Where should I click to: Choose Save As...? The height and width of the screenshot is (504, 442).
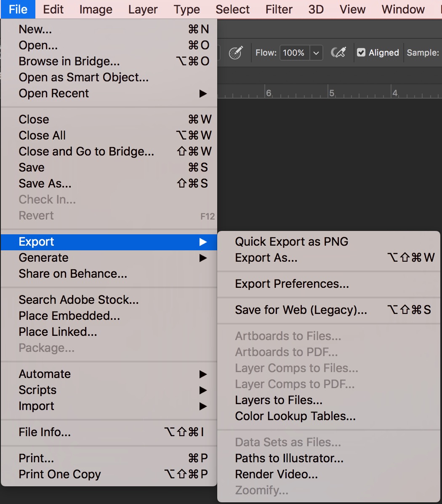[109, 184]
